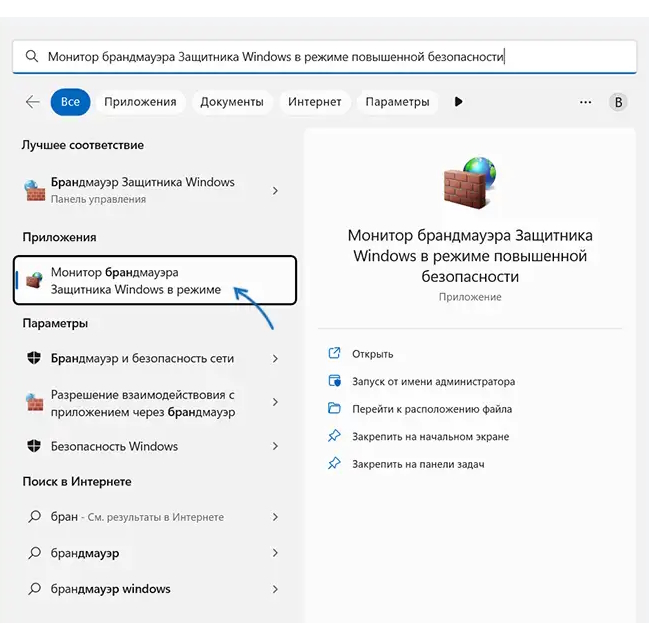Click the magnifier icon in search box
This screenshot has width=649, height=640.
coord(32,56)
